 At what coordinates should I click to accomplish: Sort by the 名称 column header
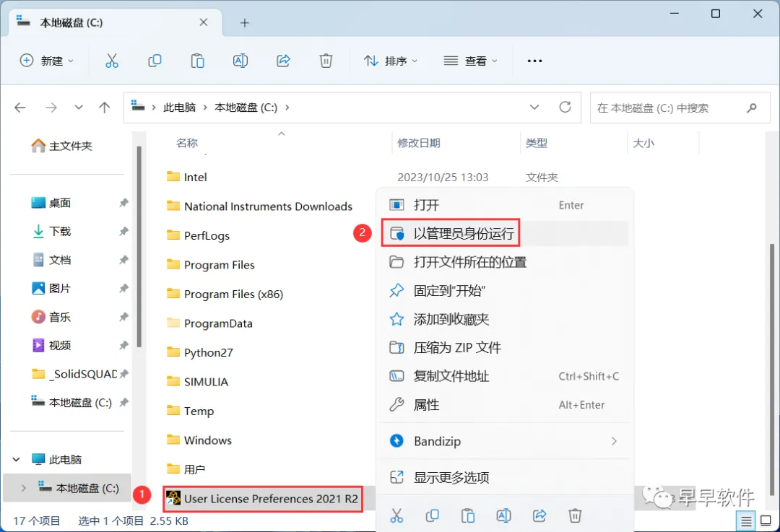pyautogui.click(x=187, y=143)
